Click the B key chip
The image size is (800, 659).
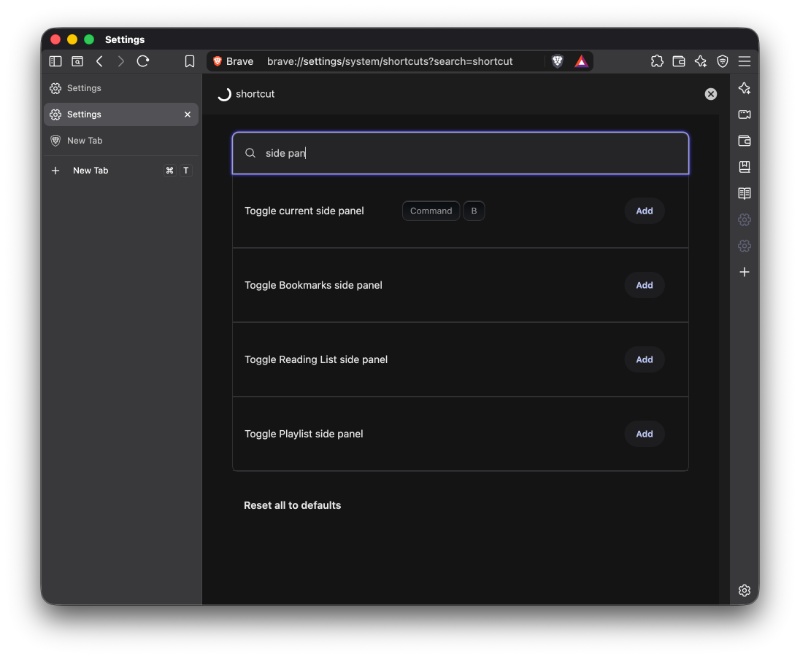click(474, 211)
